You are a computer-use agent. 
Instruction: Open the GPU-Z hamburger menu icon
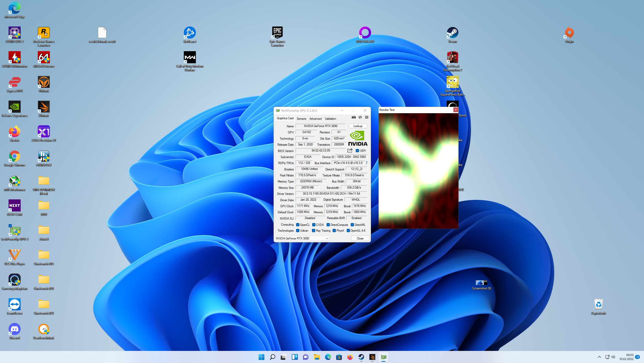367,117
